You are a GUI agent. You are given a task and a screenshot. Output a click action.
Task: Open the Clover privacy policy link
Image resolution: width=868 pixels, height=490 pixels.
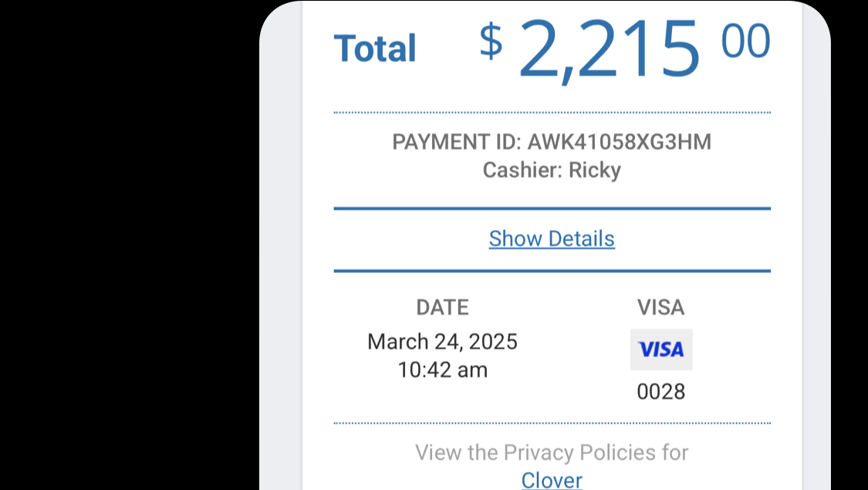click(x=552, y=480)
